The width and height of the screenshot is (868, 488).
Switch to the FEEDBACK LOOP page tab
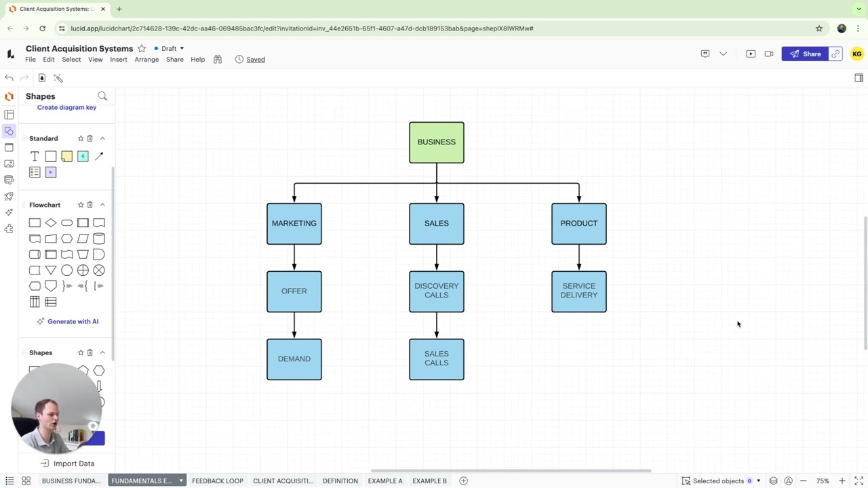pos(218,481)
